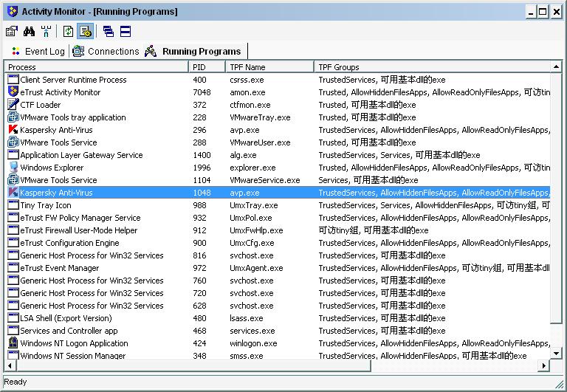Click the amon.exe TPF name

[247, 92]
